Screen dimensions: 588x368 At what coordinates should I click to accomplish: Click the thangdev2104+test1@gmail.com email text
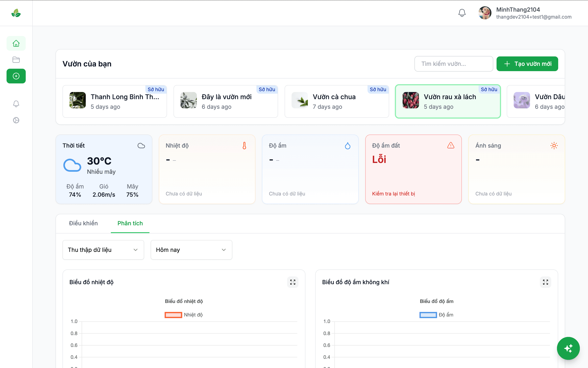(x=534, y=17)
